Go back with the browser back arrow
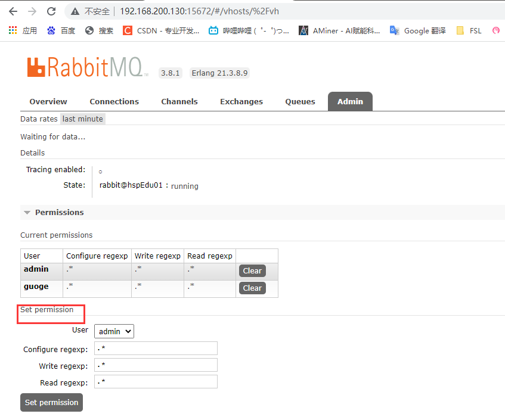 [13, 11]
